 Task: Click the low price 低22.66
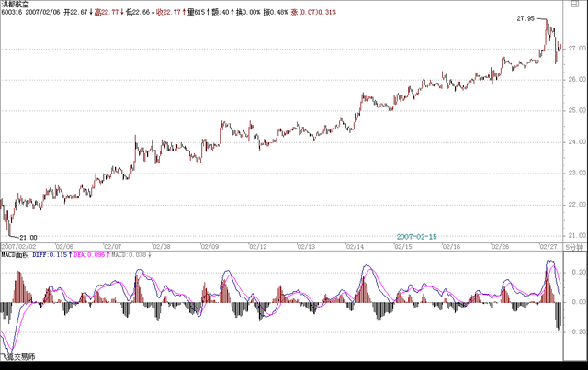pos(138,12)
